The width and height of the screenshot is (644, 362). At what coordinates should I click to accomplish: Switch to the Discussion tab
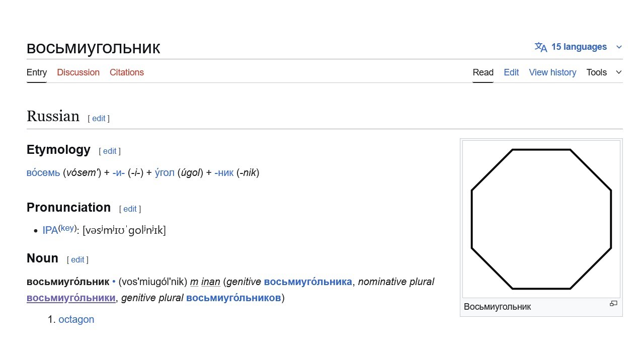[78, 72]
